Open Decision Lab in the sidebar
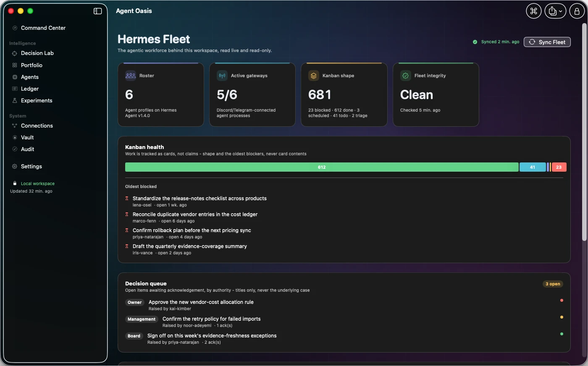 (x=37, y=53)
